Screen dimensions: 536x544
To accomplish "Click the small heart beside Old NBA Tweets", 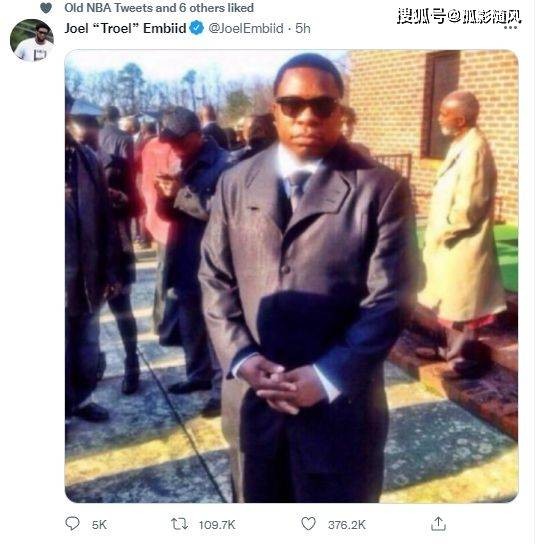I will click(x=46, y=8).
